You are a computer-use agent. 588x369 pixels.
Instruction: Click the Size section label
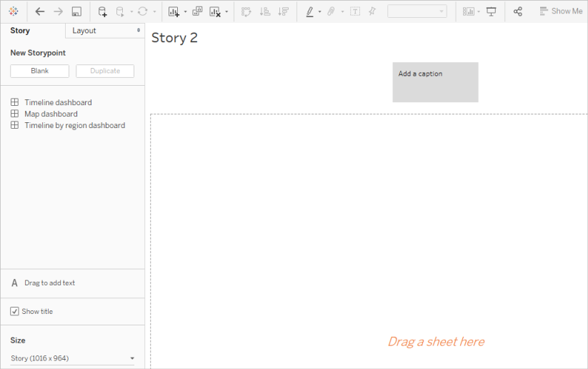[x=18, y=340]
